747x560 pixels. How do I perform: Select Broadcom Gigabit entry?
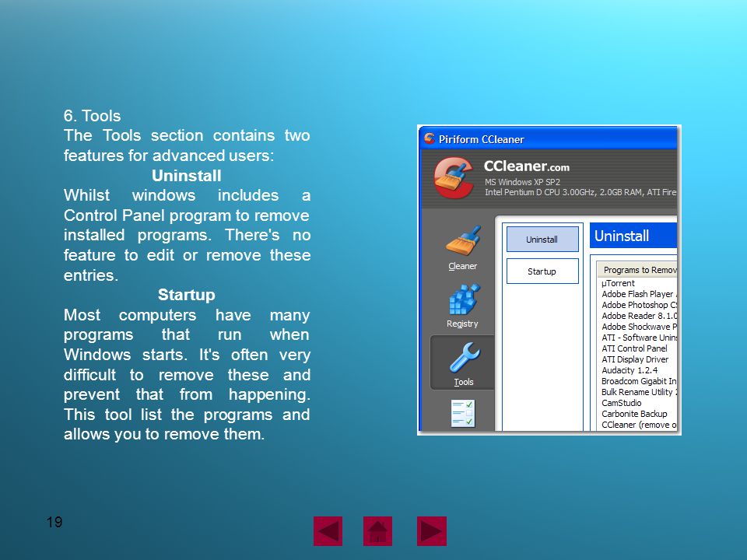coord(637,381)
